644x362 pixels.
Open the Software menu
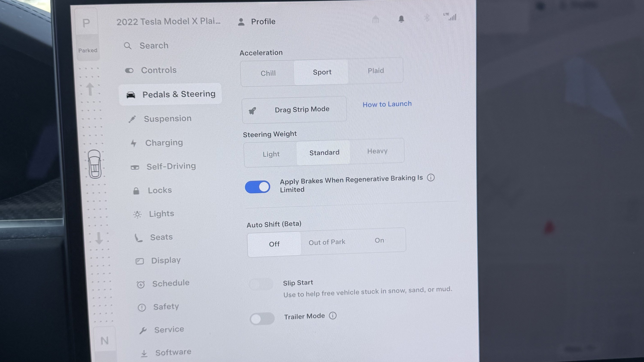click(x=166, y=353)
